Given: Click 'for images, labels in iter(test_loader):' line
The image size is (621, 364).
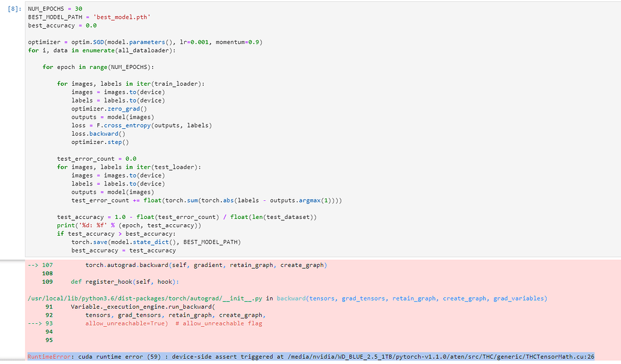Looking at the screenshot, I should [129, 167].
